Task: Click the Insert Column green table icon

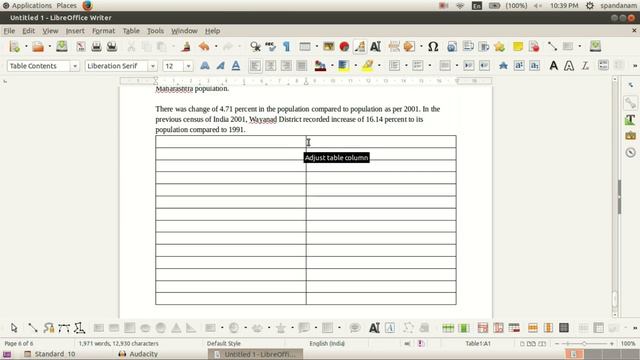Action: [x=464, y=328]
